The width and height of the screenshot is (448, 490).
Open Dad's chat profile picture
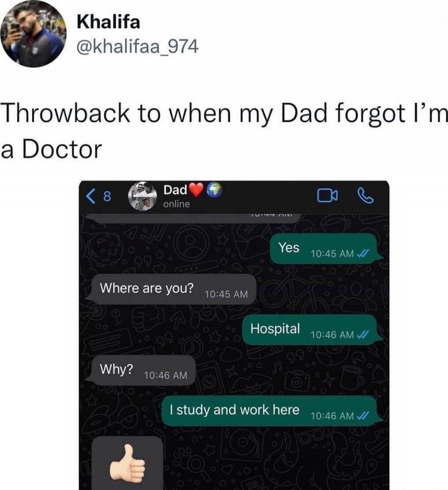(x=143, y=196)
